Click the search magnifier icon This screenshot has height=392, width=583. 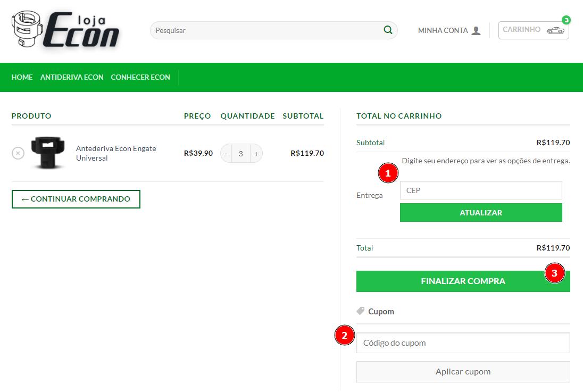[x=388, y=30]
